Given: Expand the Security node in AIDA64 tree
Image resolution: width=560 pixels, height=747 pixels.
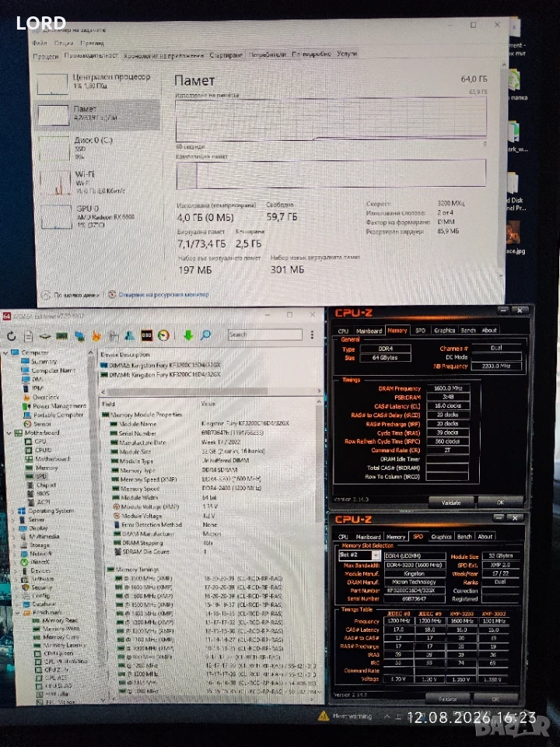Looking at the screenshot, I should [x=16, y=587].
